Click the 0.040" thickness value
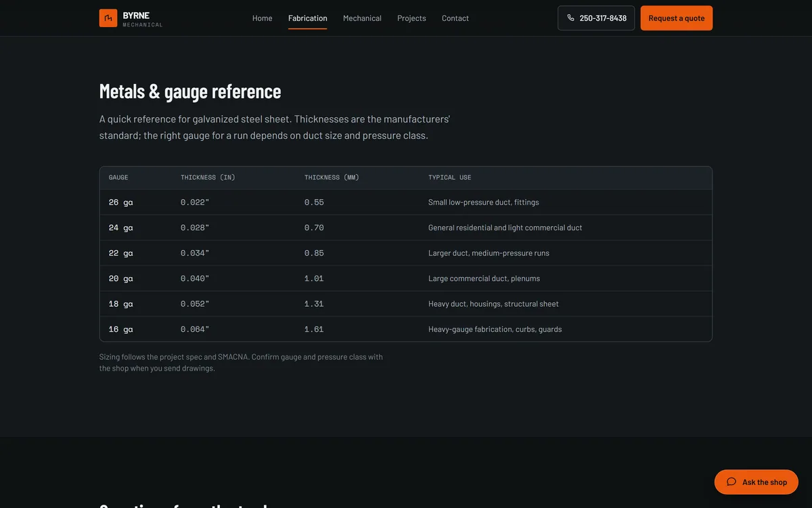Image resolution: width=812 pixels, height=508 pixels. click(x=195, y=278)
